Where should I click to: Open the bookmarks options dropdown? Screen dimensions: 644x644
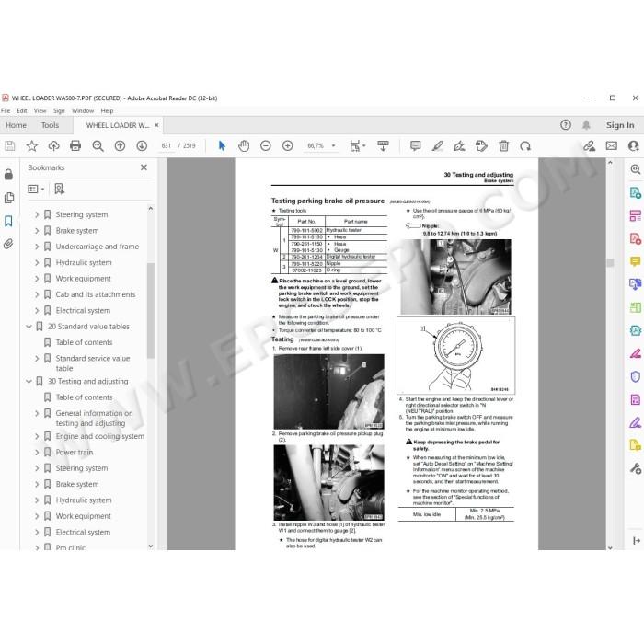click(36, 189)
